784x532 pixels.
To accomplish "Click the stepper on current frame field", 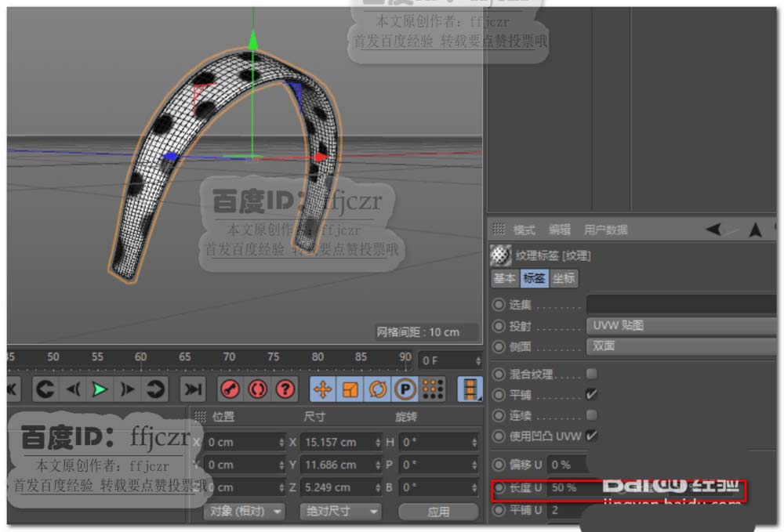I will 478,360.
